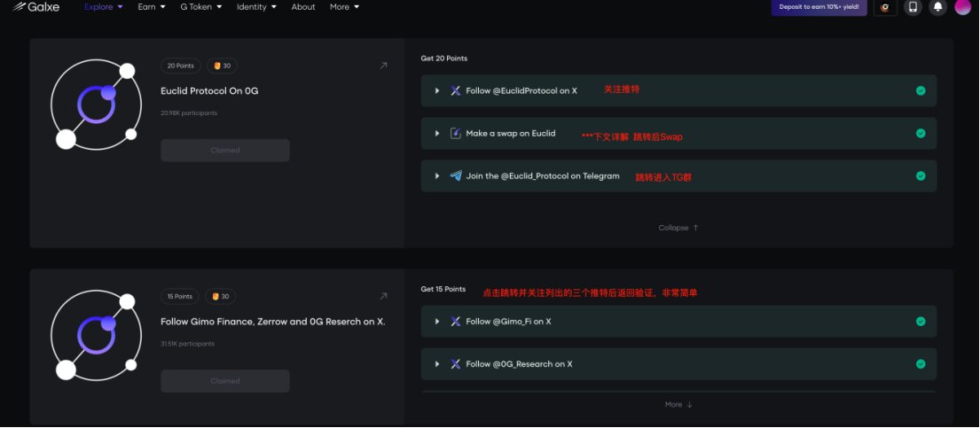Click Follow @0G_Research on X text
Viewport: 980px width, 428px height.
(x=519, y=363)
